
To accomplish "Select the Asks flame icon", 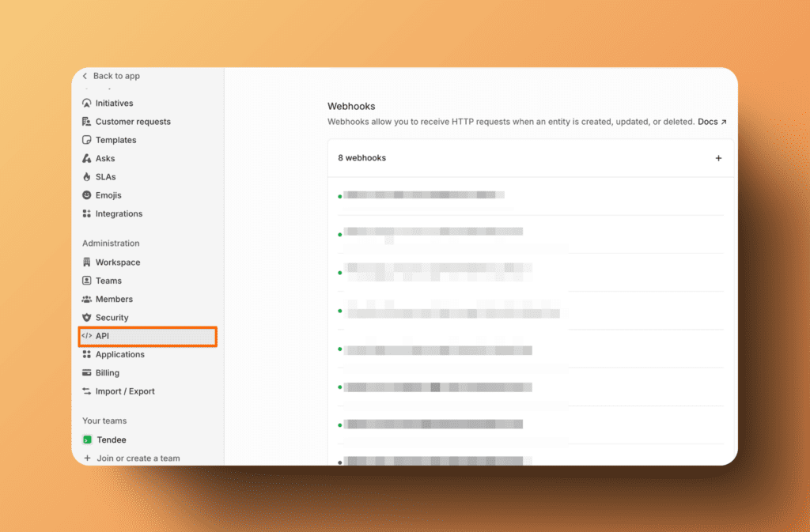I will [x=87, y=158].
